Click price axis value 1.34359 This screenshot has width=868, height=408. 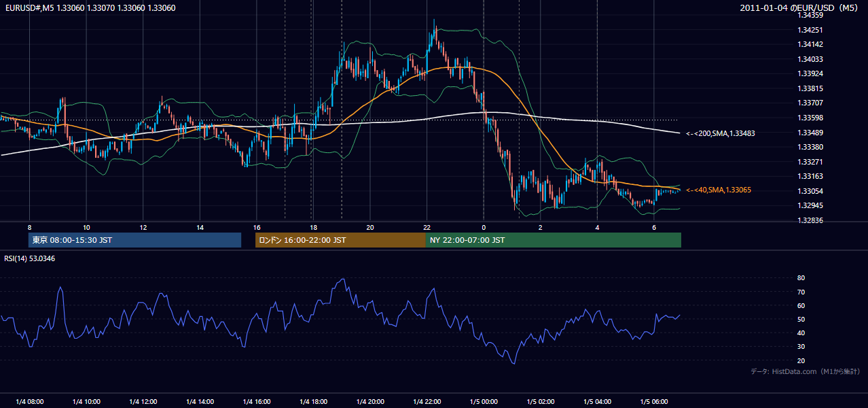tap(811, 15)
